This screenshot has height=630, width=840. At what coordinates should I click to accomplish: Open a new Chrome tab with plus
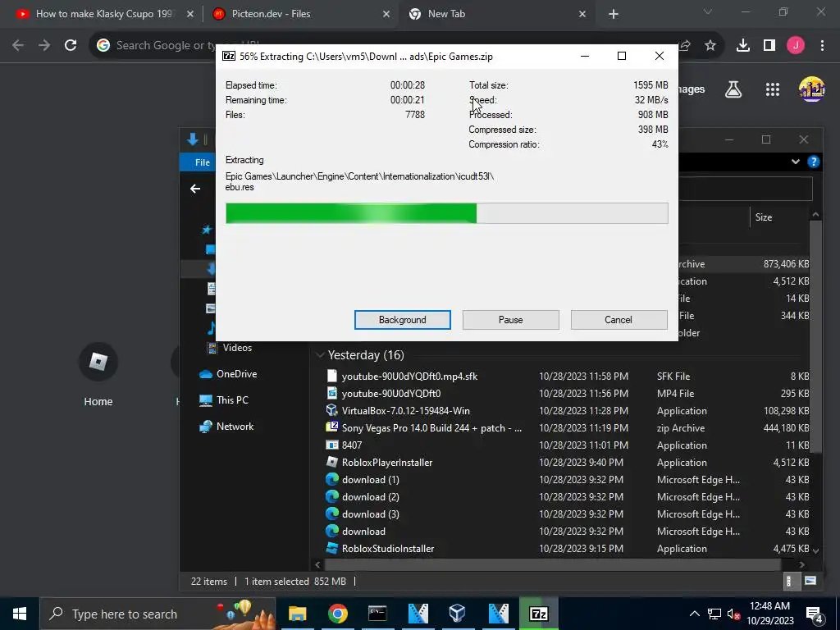[614, 14]
